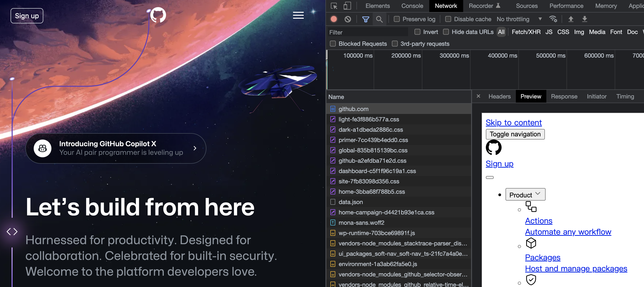This screenshot has height=287, width=644.
Task: Enable the Preserve log checkbox
Action: [x=397, y=19]
